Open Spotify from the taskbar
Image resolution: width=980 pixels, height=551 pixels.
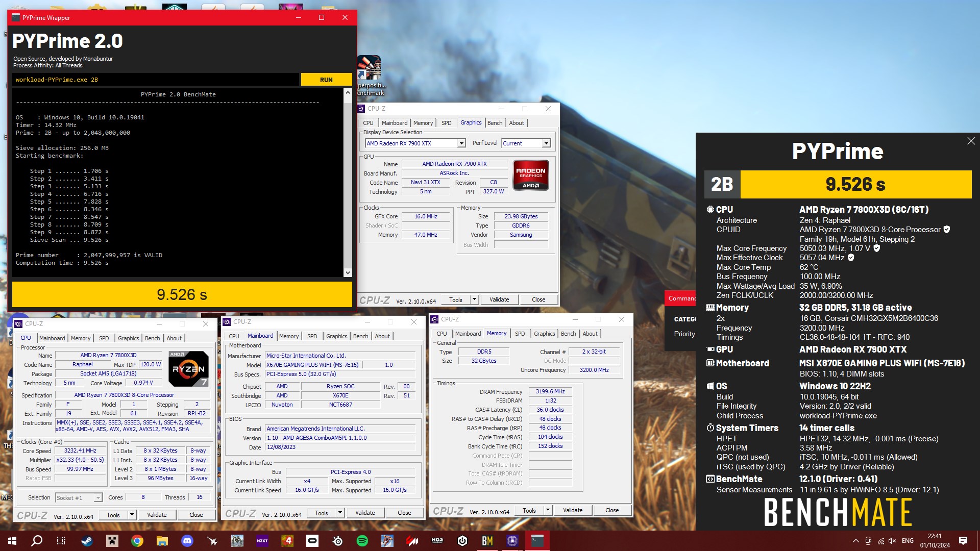click(x=362, y=541)
